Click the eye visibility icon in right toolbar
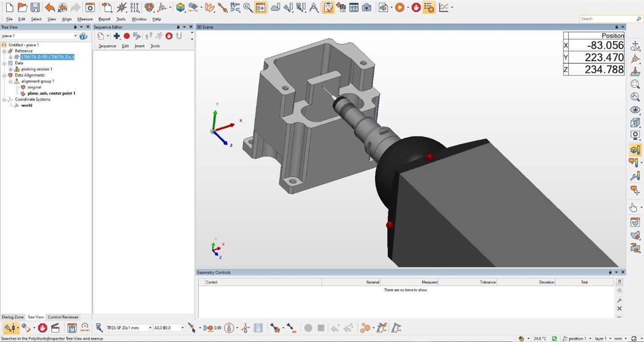644x342 pixels. coord(635,110)
